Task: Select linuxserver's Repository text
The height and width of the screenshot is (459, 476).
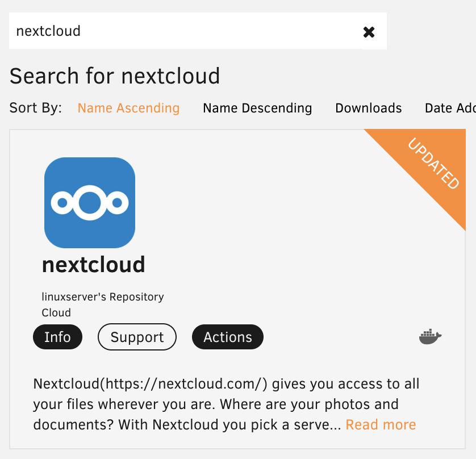Action: pyautogui.click(x=103, y=297)
